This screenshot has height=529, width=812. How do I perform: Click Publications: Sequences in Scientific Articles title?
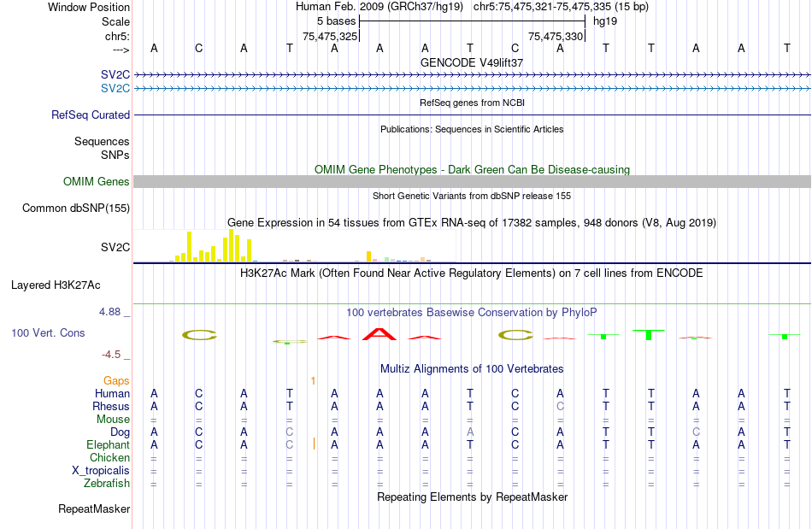(472, 129)
